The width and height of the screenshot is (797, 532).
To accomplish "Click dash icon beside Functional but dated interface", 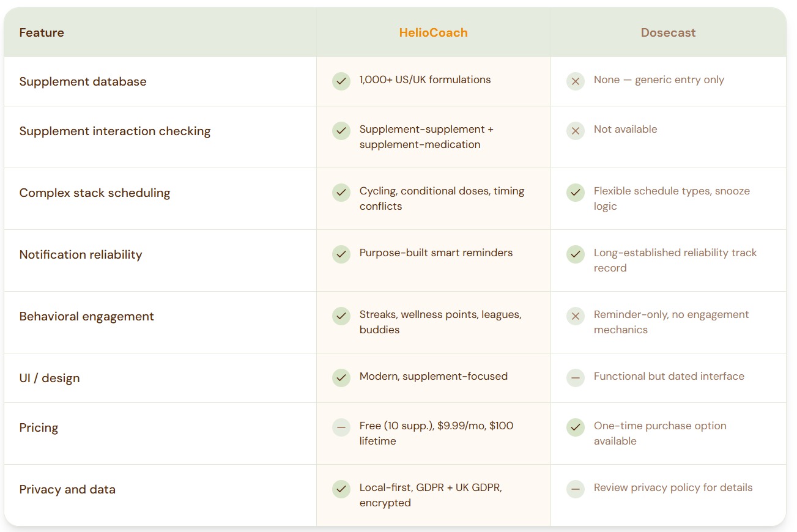I will point(575,377).
